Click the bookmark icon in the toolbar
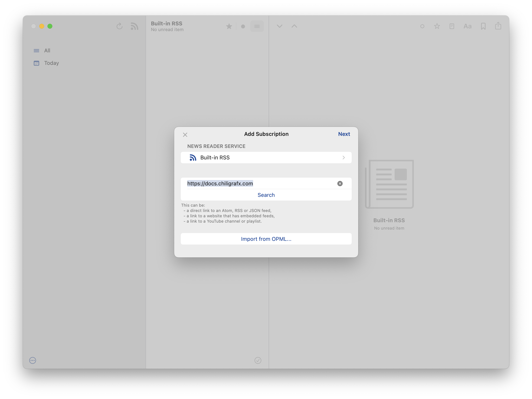Screen dimensions: 532x399 tap(483, 26)
